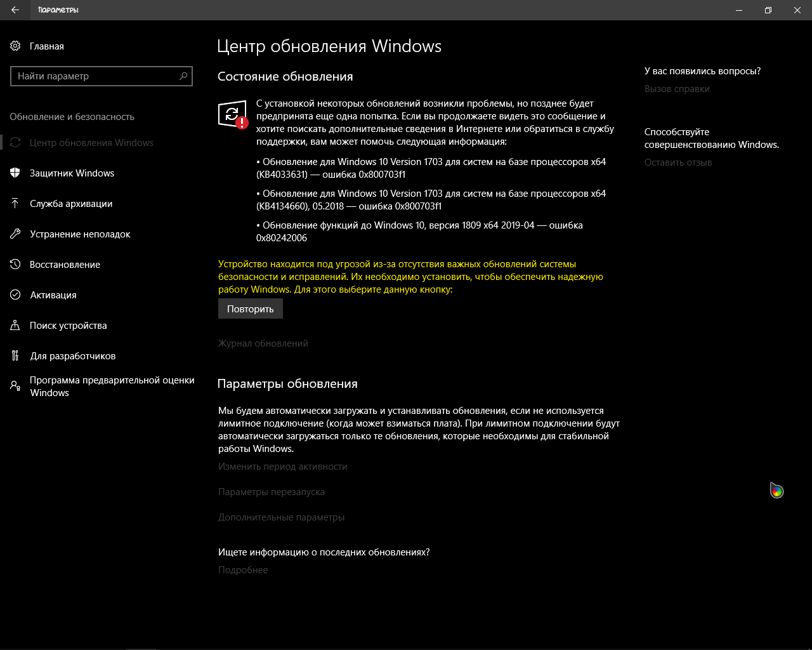Image resolution: width=812 pixels, height=650 pixels.
Task: Open Защитник Windows section
Action: click(x=72, y=173)
